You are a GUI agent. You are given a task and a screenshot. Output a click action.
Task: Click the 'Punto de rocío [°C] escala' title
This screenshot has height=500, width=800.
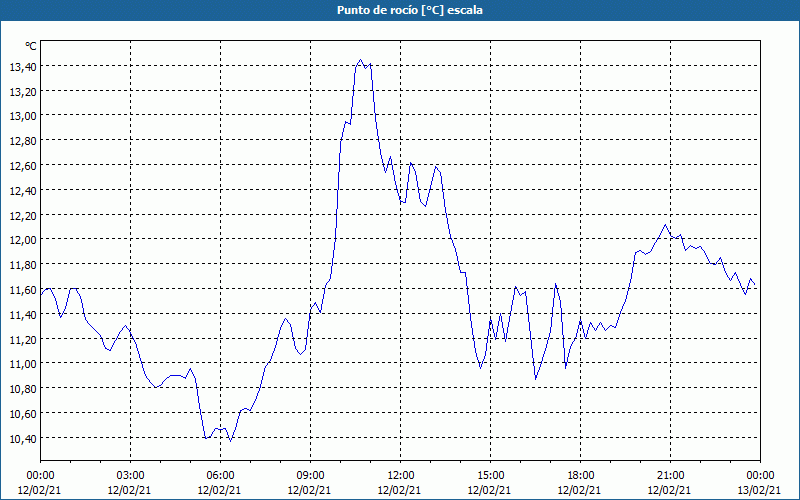click(x=410, y=10)
